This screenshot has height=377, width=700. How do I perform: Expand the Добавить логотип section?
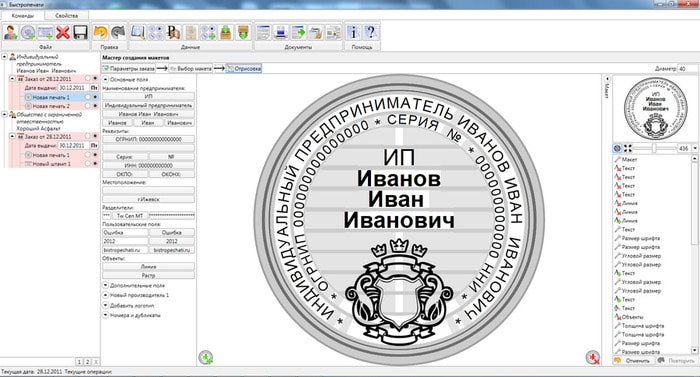(106, 305)
